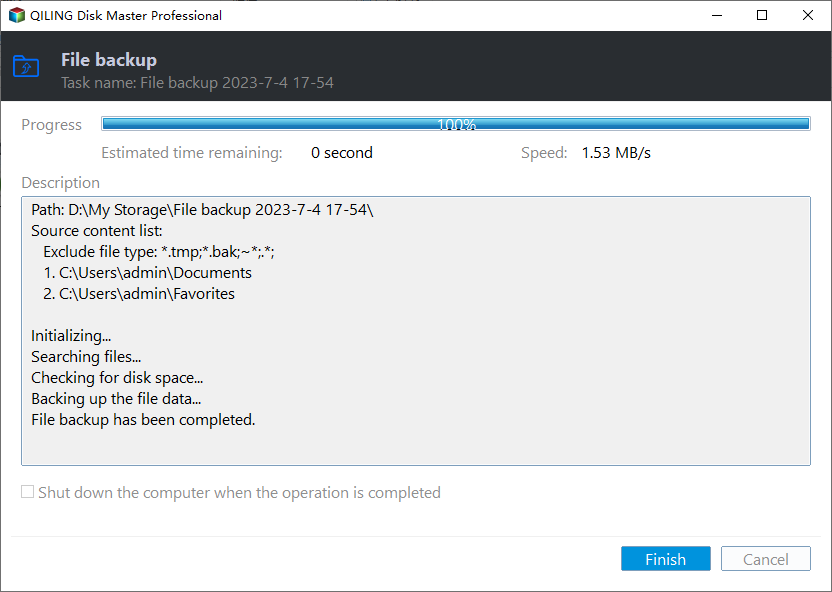
Task: Select C:\Users\admin\Documents source entry
Action: coord(148,273)
